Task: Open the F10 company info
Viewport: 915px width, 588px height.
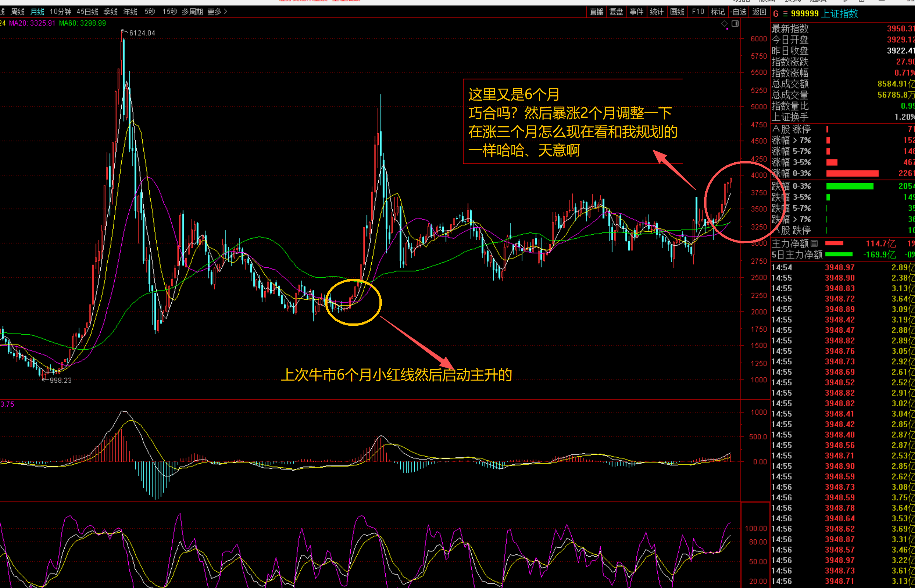Action: click(x=698, y=12)
